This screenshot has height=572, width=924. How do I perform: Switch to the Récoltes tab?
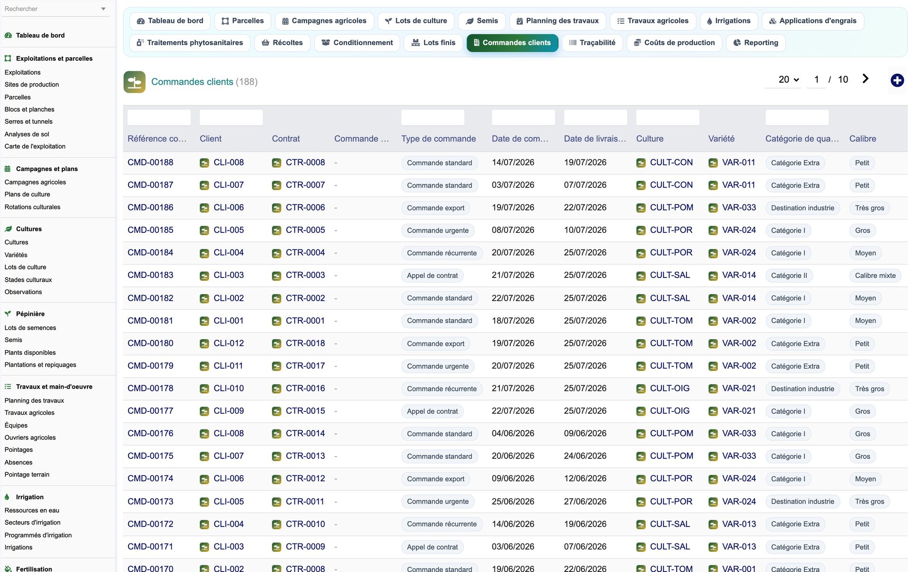[x=282, y=43]
